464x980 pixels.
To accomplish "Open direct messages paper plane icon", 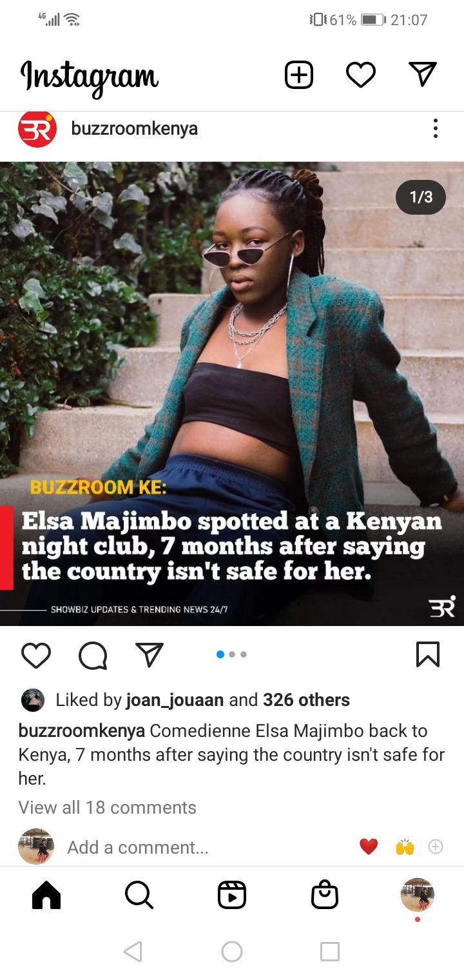I will 423,74.
